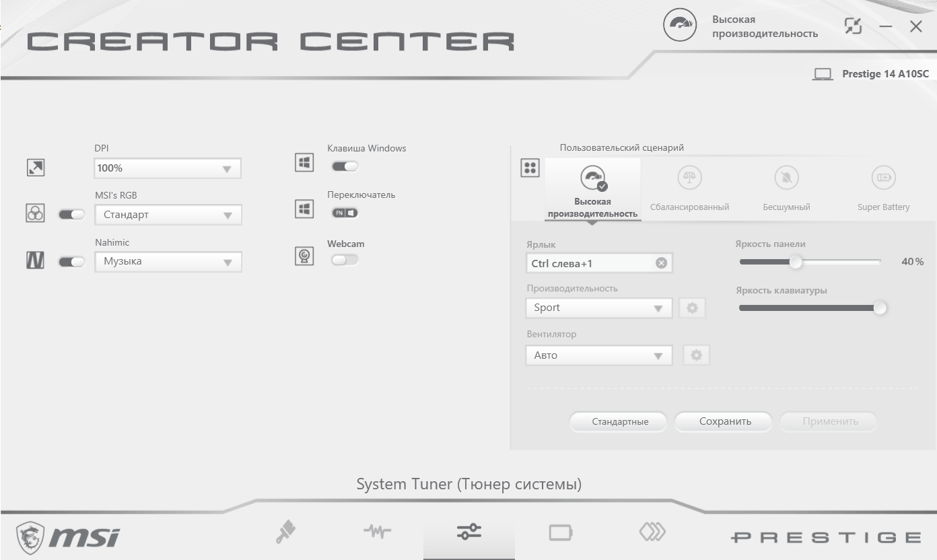Click the MSI's RGB color circles icon

coord(35,214)
